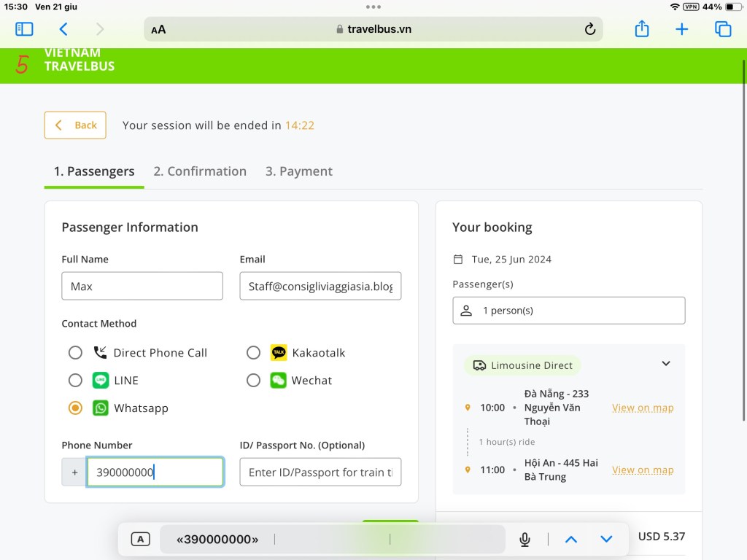Reload the travelbus.vn page
The width and height of the screenshot is (747, 560).
click(590, 29)
